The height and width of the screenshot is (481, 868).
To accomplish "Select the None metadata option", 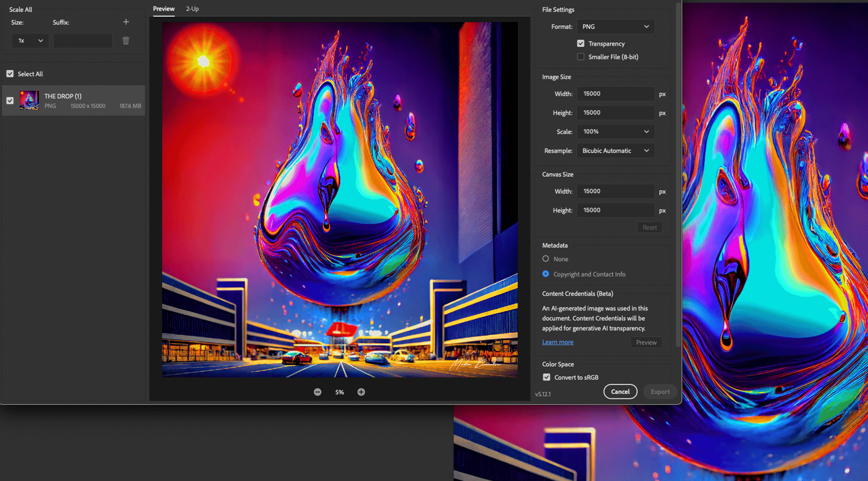I will (546, 259).
